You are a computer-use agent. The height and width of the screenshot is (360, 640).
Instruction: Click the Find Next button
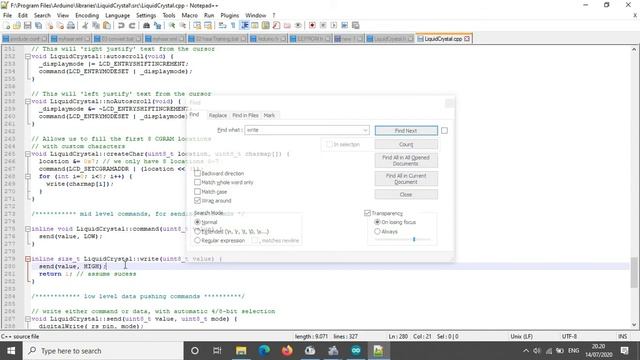coord(406,131)
